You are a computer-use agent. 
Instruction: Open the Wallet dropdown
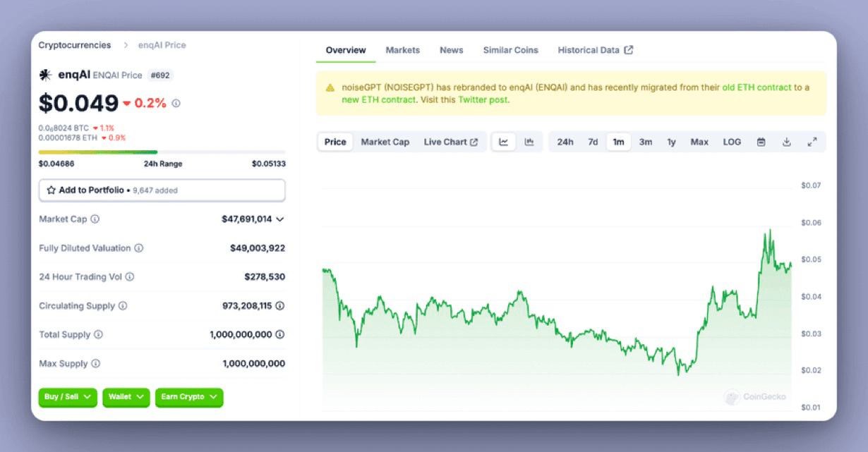pos(126,397)
